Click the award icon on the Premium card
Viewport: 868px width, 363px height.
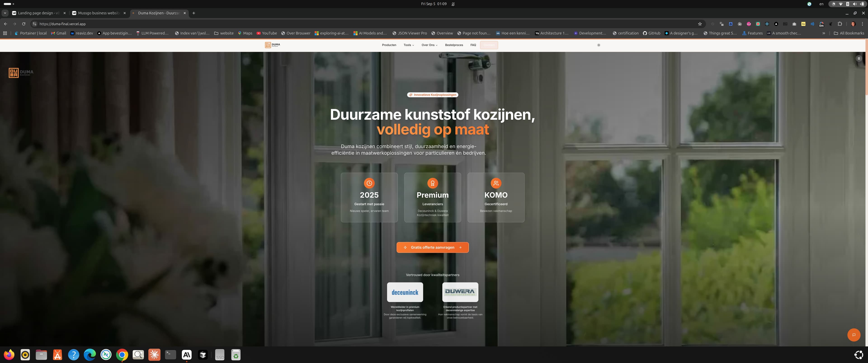click(433, 183)
